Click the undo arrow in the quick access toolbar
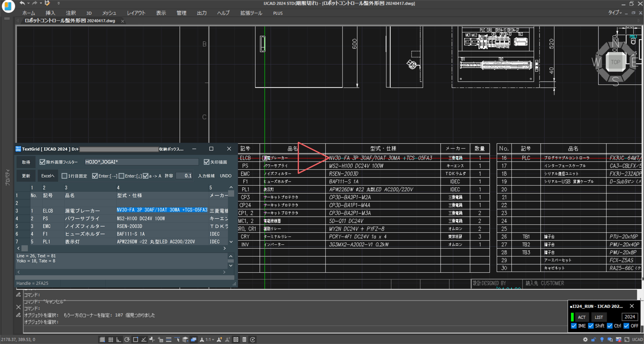This screenshot has width=644, height=344. [x=22, y=3]
